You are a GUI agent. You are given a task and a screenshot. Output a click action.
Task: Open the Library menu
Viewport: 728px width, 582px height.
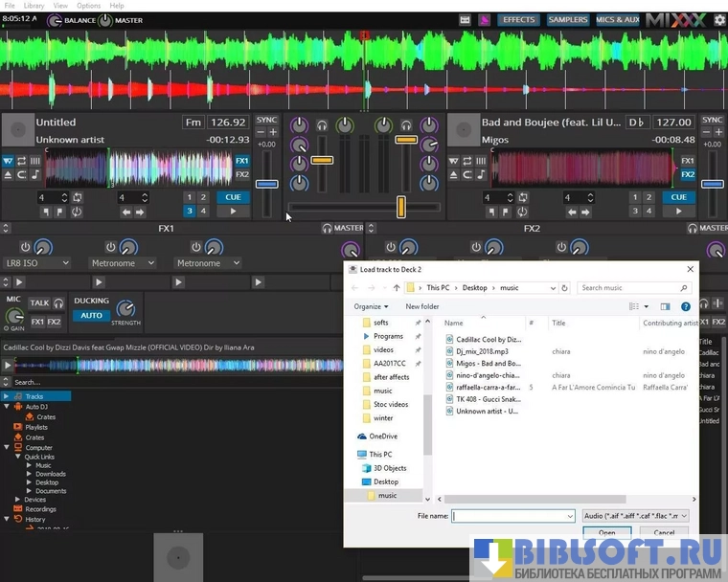(34, 6)
